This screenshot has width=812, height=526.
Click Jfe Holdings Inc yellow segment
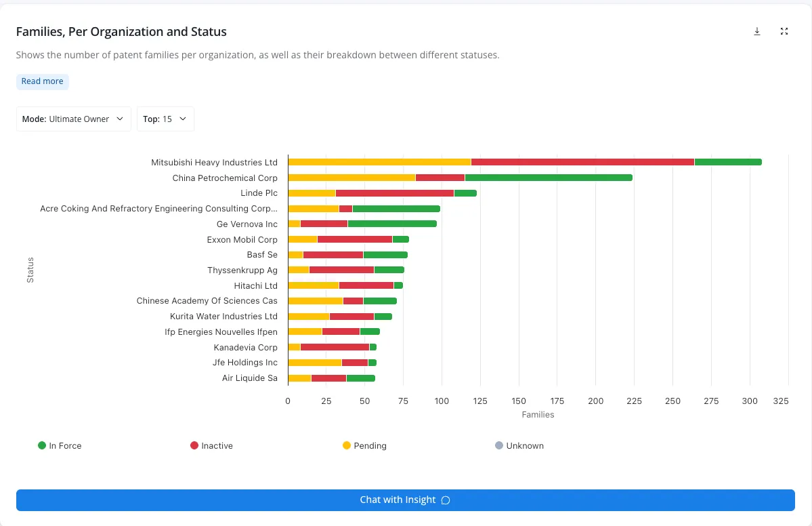pos(315,363)
